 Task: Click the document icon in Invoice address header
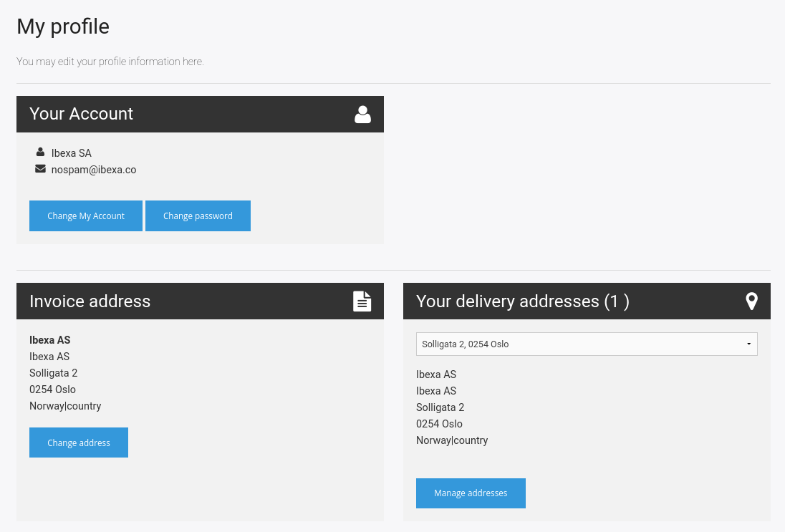click(362, 301)
